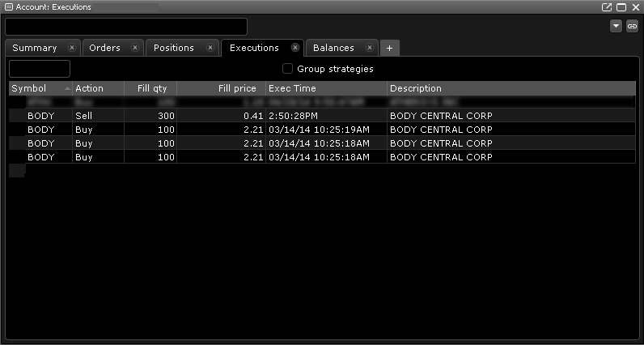644x345 pixels.
Task: Close the Balances tab
Action: point(369,48)
